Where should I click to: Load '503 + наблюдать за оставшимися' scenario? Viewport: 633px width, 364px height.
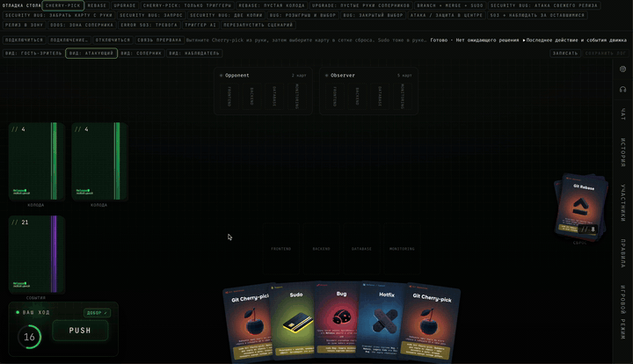pyautogui.click(x=537, y=15)
